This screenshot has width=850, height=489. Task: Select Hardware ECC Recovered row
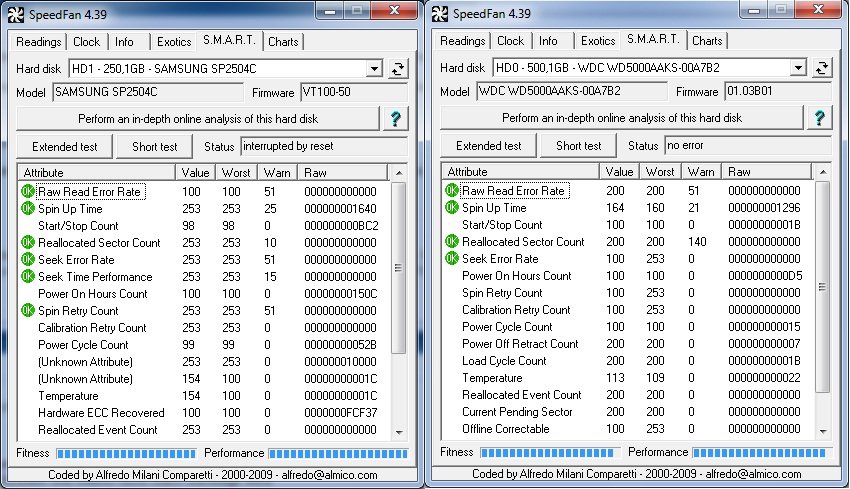click(x=204, y=413)
